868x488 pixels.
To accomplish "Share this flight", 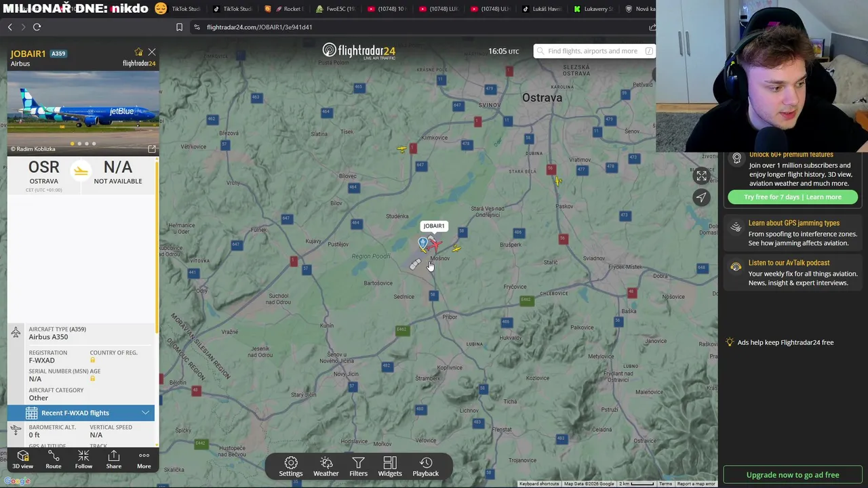I will [x=113, y=460].
